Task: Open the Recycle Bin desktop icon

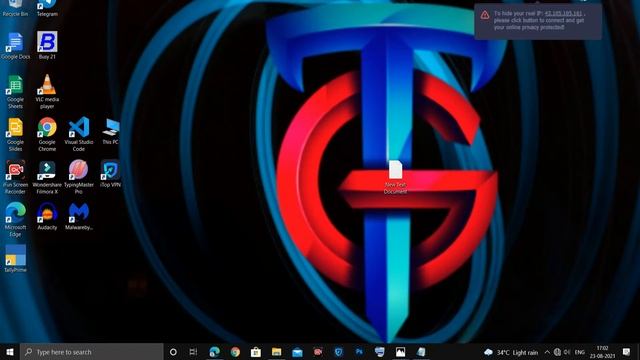Action: tap(15, 8)
